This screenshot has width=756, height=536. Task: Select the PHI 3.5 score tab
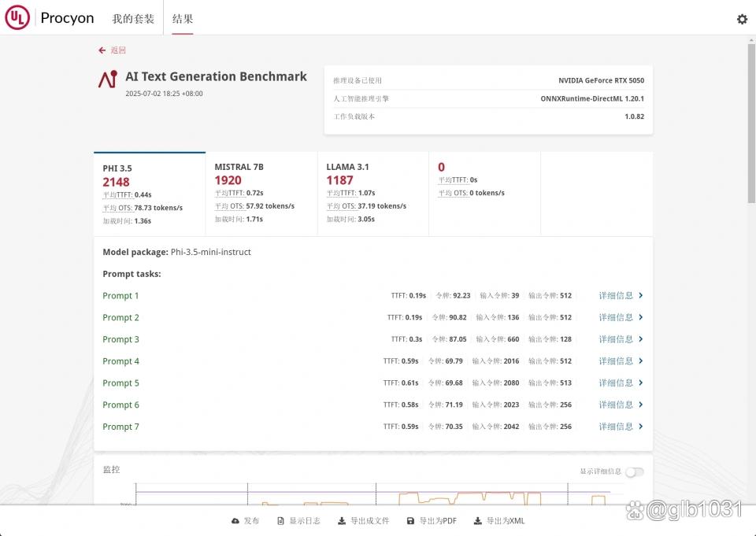click(x=150, y=194)
